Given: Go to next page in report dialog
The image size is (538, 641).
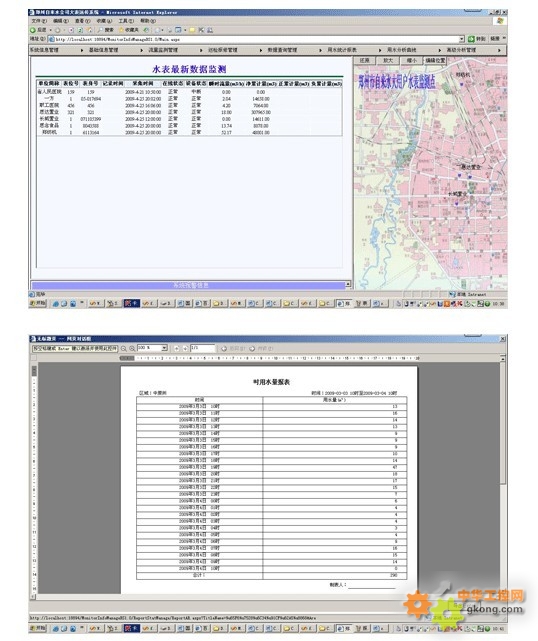Looking at the screenshot, I should (185, 349).
